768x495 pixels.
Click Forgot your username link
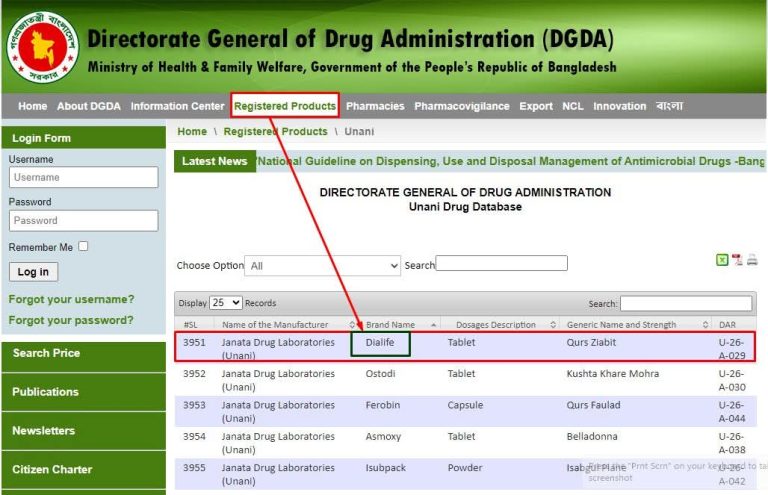(x=71, y=299)
